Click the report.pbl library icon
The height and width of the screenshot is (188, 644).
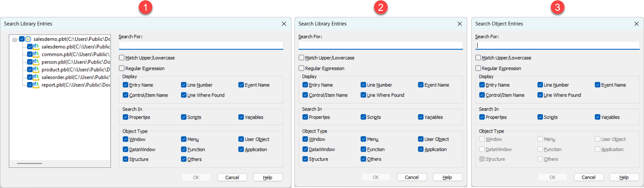(36, 85)
